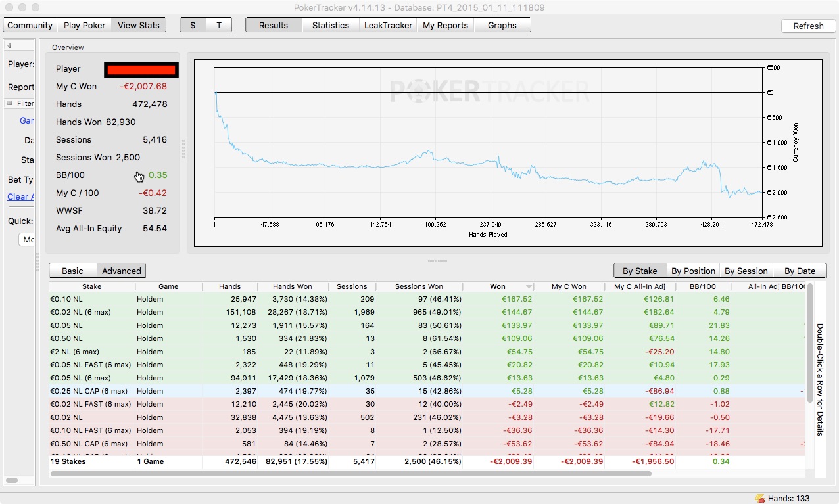Click the redacted Player name field
This screenshot has width=839, height=504.
pos(141,69)
